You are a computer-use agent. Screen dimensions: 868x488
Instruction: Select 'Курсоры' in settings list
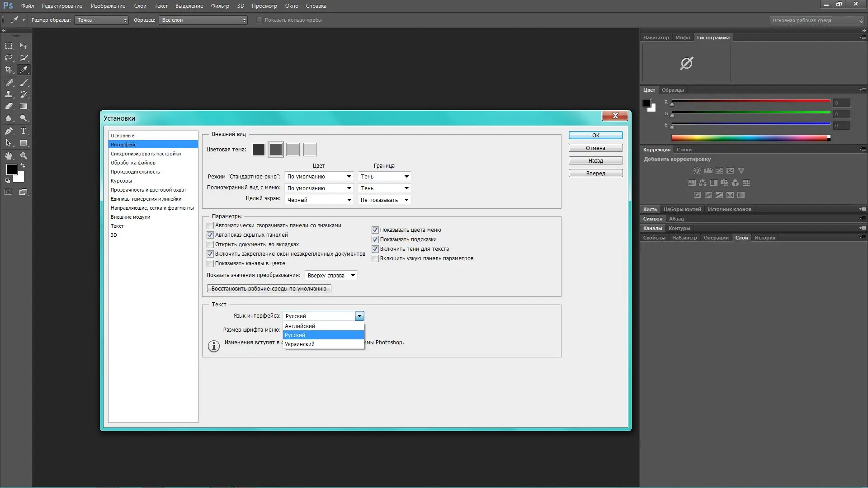click(x=121, y=181)
